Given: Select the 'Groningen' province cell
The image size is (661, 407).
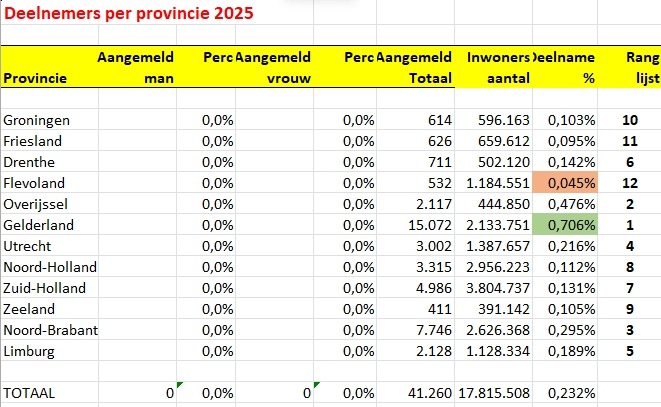Looking at the screenshot, I should 36,120.
